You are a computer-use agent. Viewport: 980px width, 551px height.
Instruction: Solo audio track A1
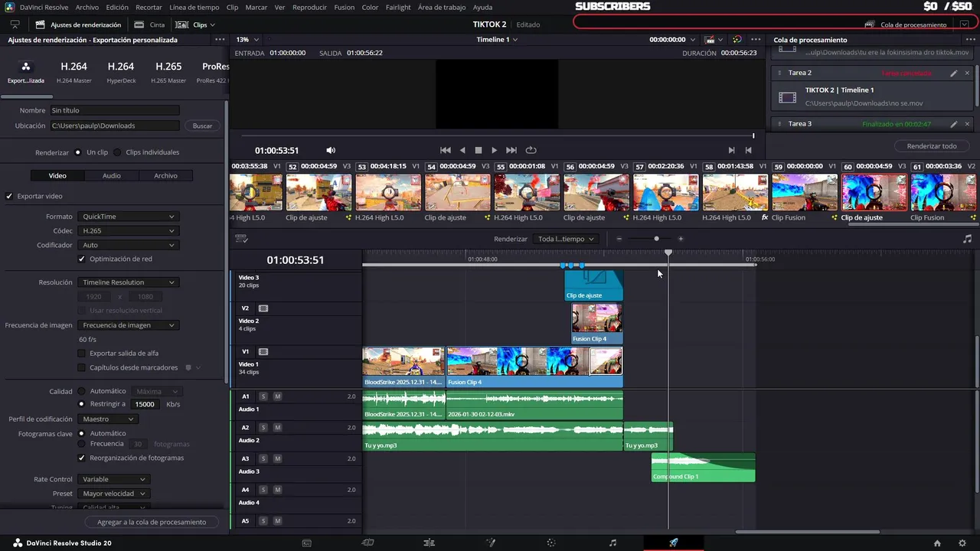pyautogui.click(x=263, y=396)
